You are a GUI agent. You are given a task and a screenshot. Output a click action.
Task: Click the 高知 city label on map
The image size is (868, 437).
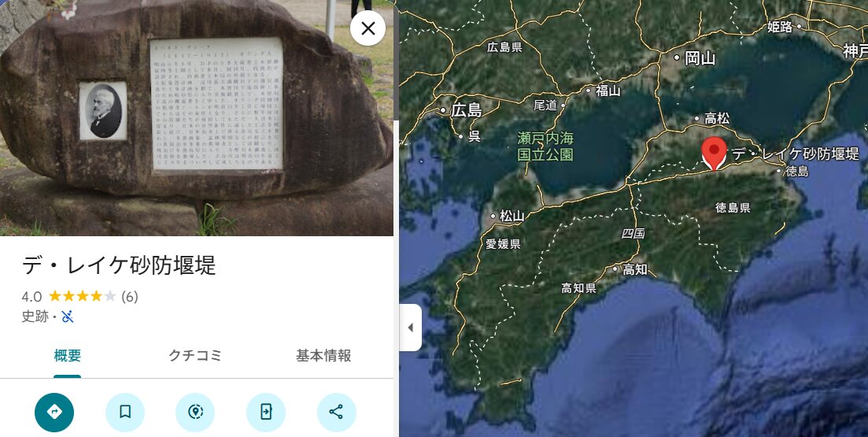click(x=635, y=270)
